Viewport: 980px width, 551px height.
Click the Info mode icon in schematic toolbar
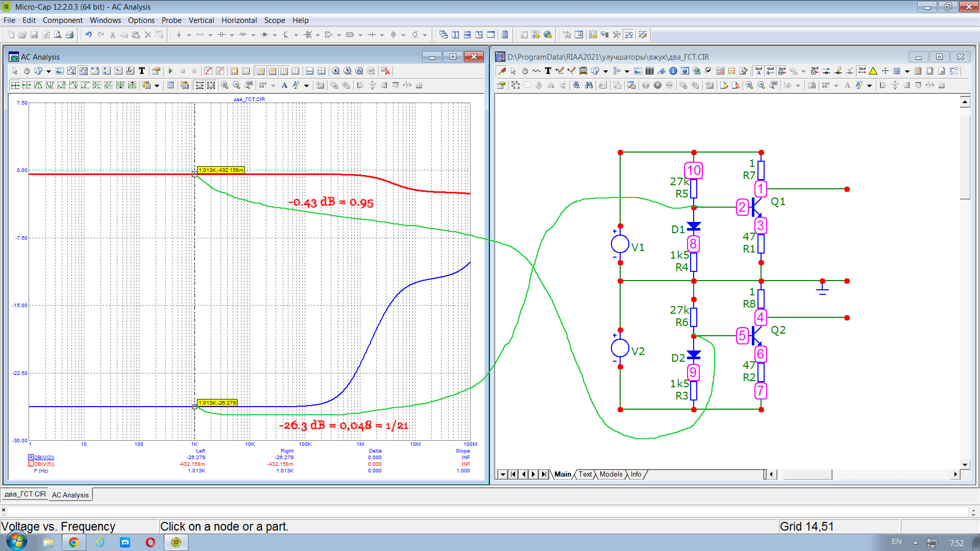[673, 71]
